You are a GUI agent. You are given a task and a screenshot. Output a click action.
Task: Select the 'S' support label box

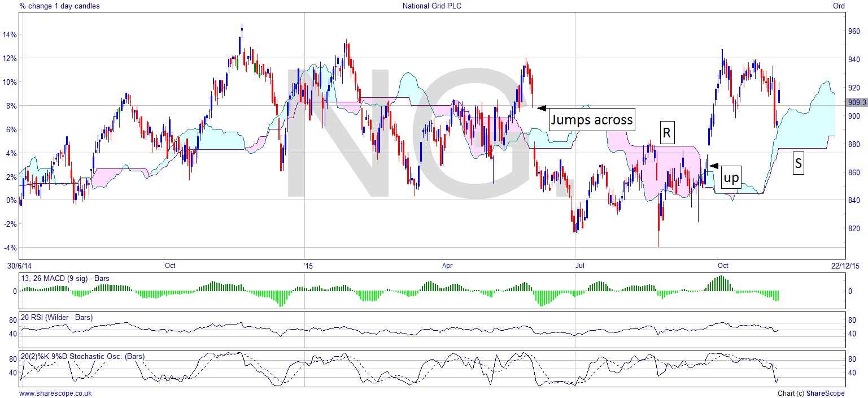pyautogui.click(x=799, y=162)
